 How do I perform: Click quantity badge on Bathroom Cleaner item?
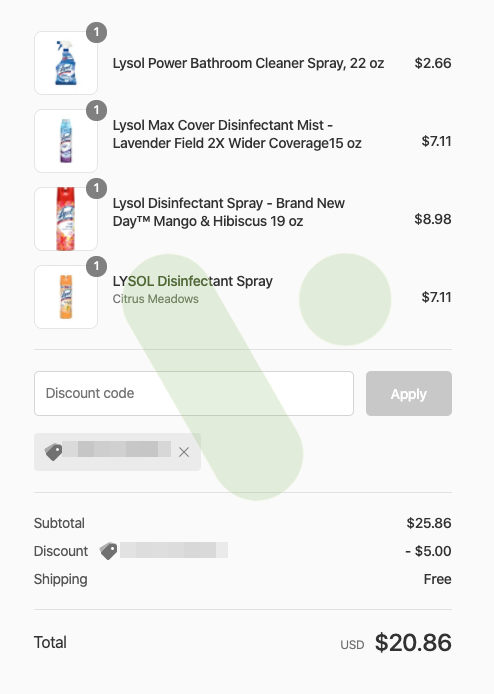coord(96,32)
